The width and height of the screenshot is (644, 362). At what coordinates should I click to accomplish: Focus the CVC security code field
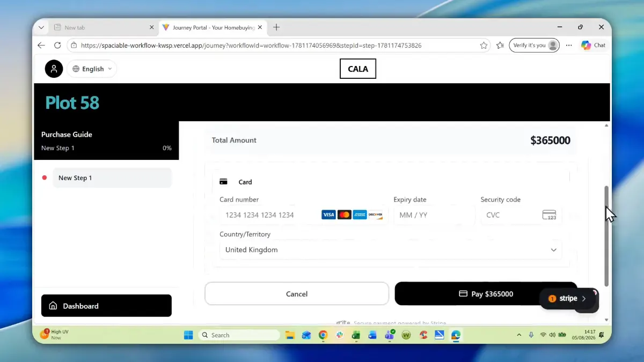pos(521,215)
